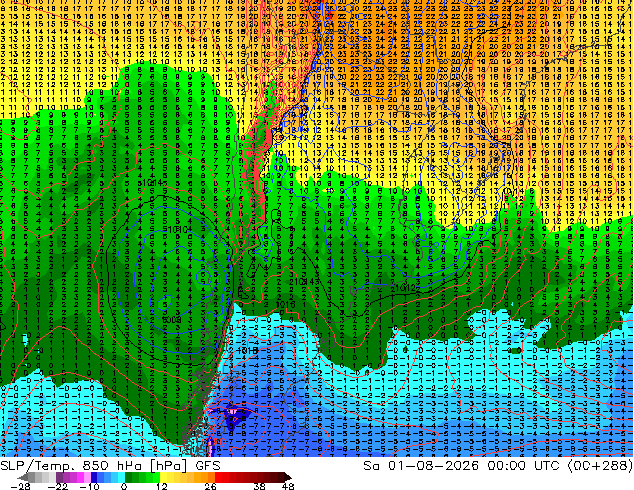Click the right arrow end of the color scale
The width and height of the screenshot is (634, 490).
(x=287, y=477)
